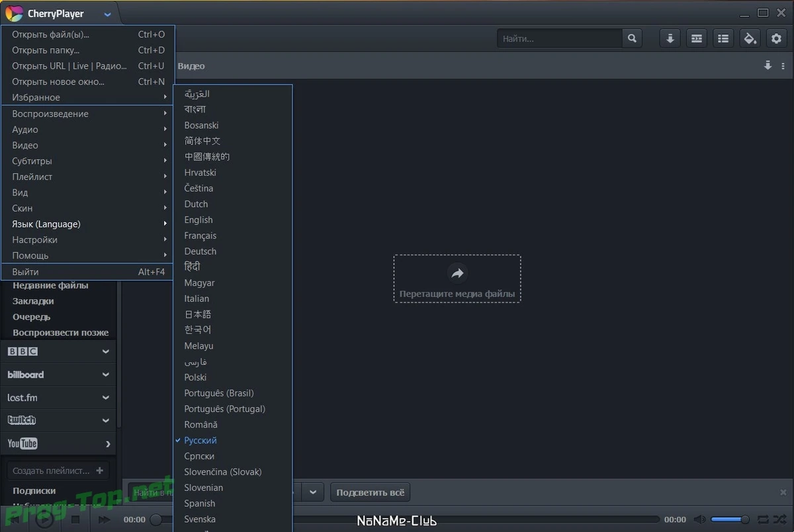Click the Найти... search field
Screen dimensions: 794x532
pos(560,38)
